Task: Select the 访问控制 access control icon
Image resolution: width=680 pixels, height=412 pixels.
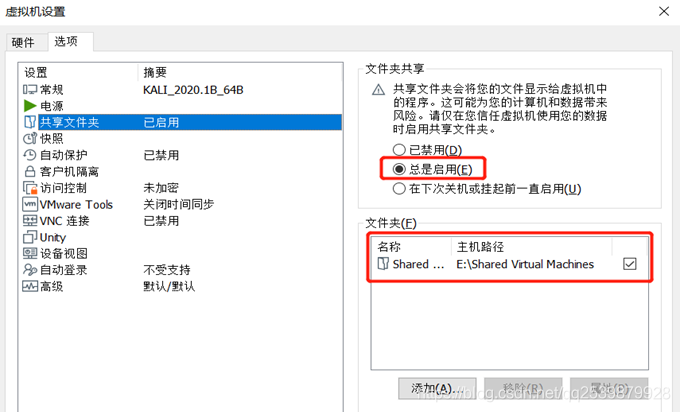Action: [30, 188]
